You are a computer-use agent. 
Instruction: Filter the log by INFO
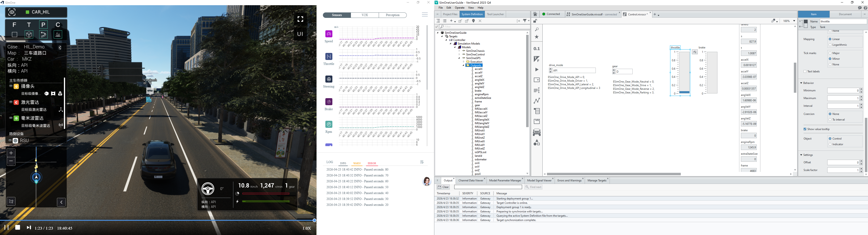click(x=343, y=164)
